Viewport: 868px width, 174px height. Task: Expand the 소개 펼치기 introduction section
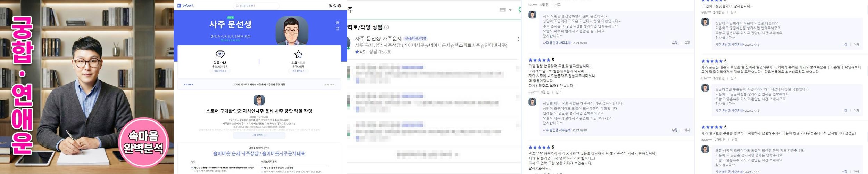(x=259, y=135)
